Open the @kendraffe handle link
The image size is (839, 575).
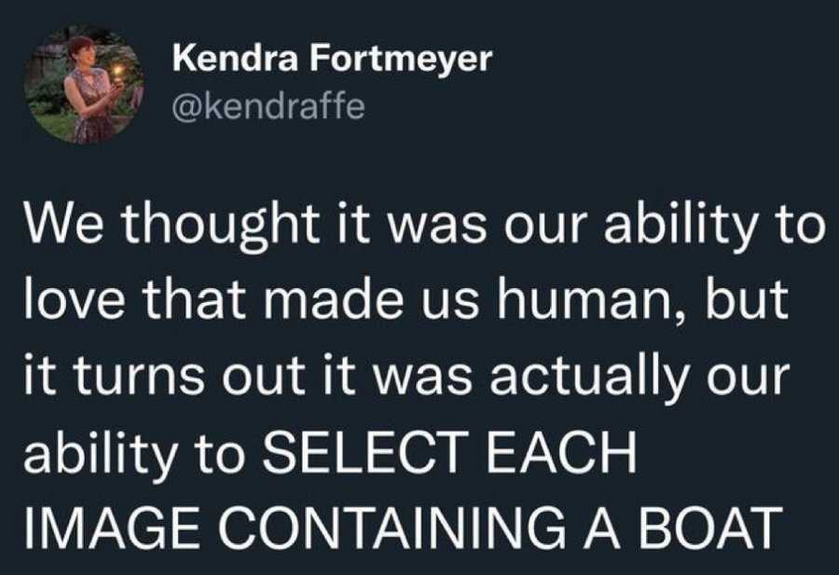269,106
